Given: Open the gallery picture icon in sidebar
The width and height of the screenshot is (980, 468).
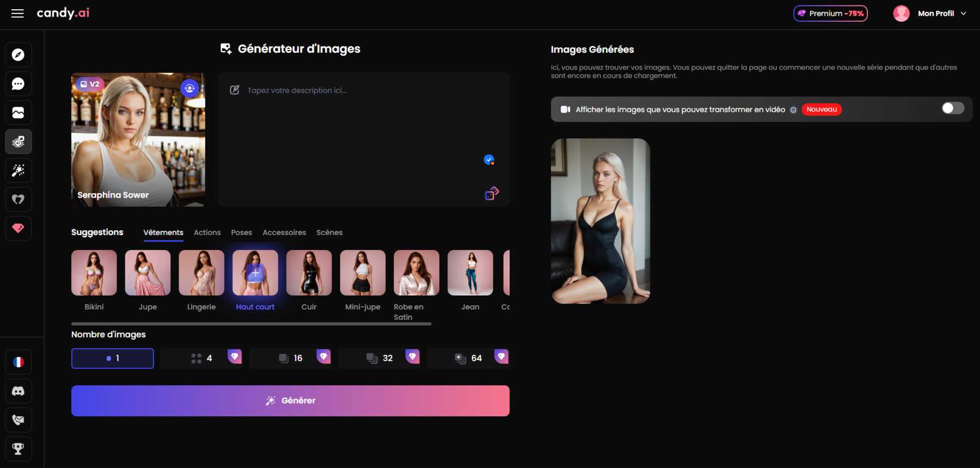Looking at the screenshot, I should click(18, 113).
